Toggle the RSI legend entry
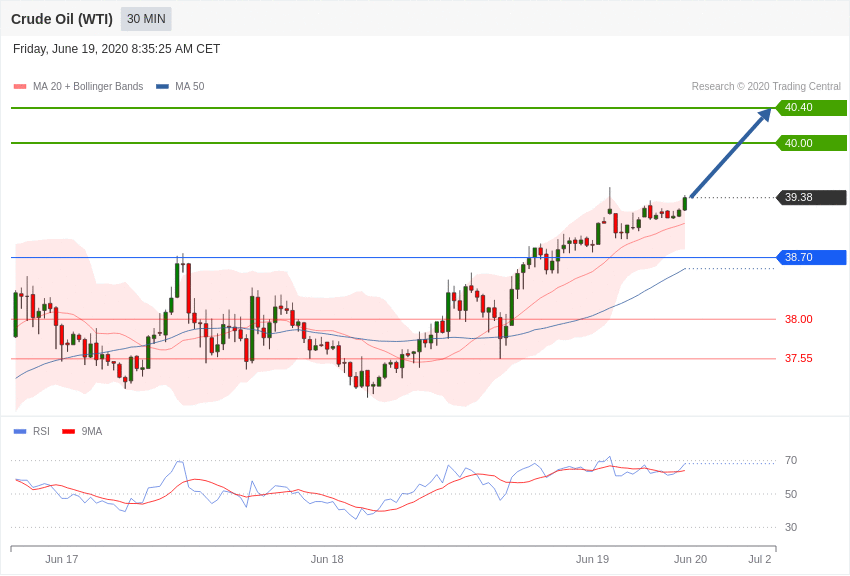 pyautogui.click(x=31, y=431)
